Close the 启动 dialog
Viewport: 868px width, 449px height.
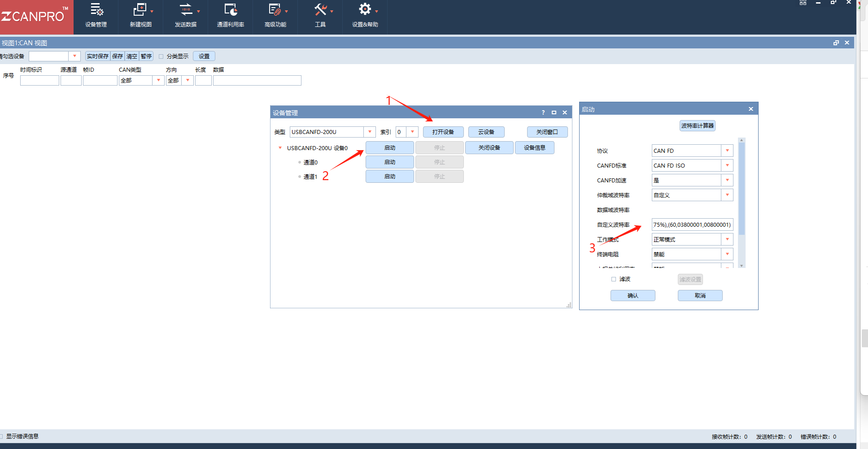point(751,109)
